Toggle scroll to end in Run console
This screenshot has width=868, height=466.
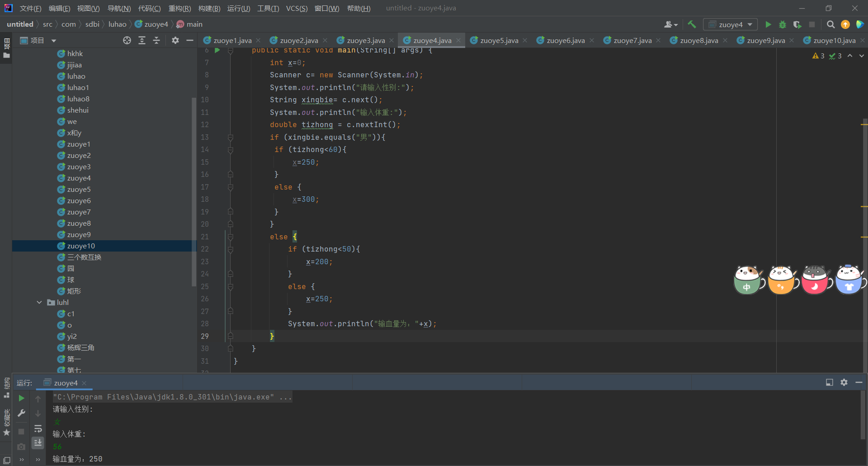pos(38,443)
